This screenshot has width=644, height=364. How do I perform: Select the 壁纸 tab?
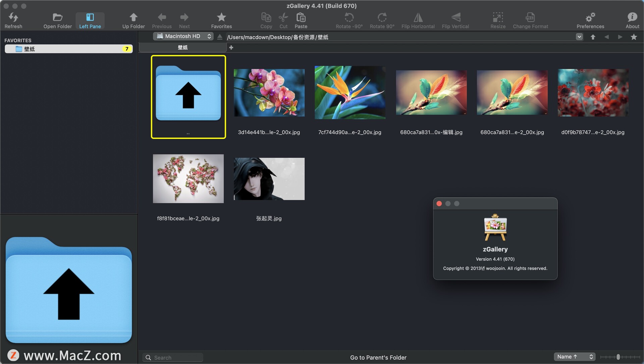[x=183, y=48]
